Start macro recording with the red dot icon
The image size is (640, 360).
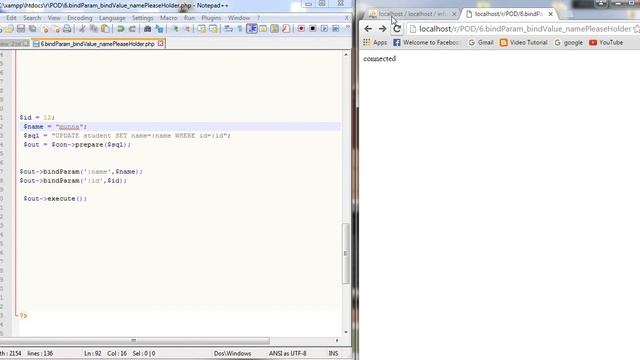coord(301,29)
